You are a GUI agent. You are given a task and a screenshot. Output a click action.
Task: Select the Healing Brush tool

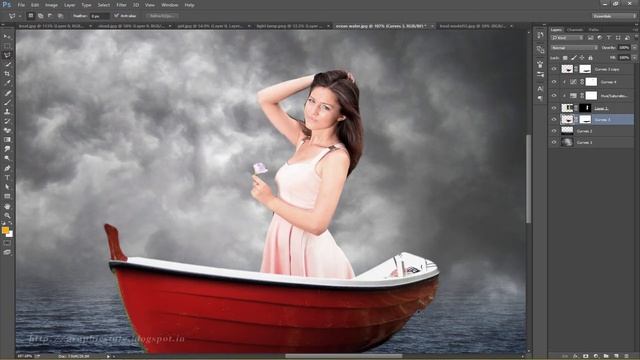7,93
